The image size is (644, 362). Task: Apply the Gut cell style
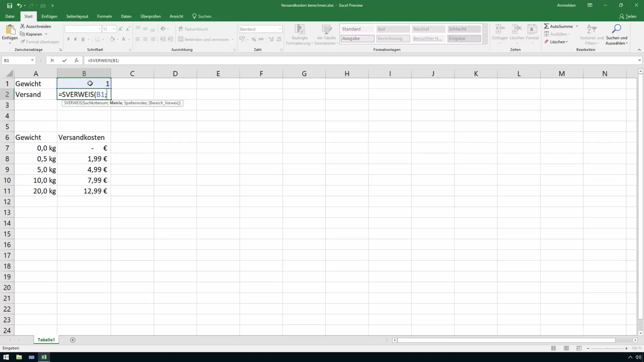[393, 29]
